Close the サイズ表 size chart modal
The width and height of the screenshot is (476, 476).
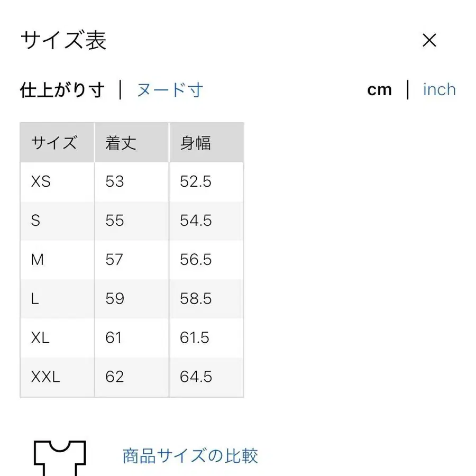[429, 40]
